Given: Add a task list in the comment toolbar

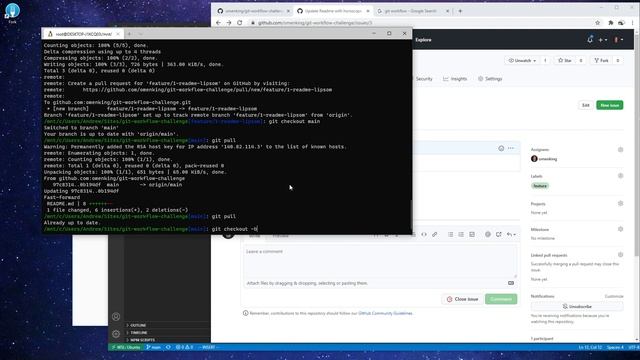Looking at the screenshot, I should point(472,235).
